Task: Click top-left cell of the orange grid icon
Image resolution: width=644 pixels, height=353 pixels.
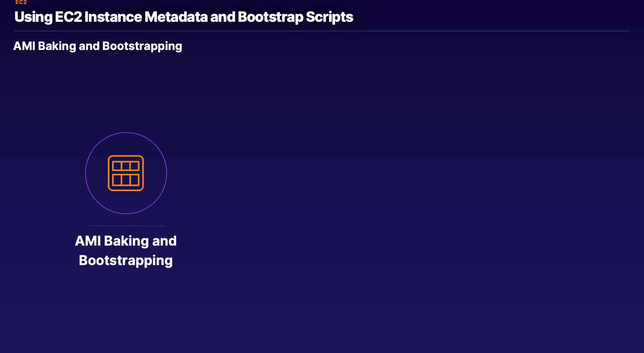Action: (x=117, y=166)
